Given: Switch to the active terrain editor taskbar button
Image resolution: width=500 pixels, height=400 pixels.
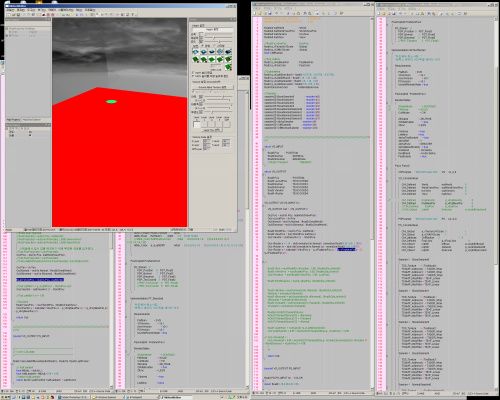Looking at the screenshot, I should [x=175, y=397].
